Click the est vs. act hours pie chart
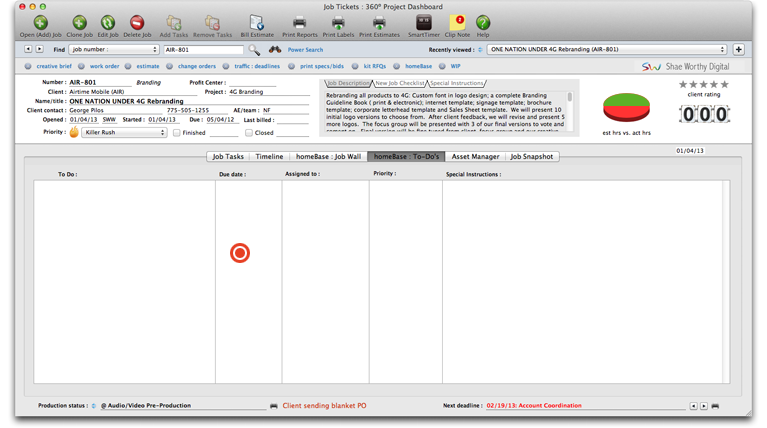Viewport: 767px width, 428px height. 626,108
